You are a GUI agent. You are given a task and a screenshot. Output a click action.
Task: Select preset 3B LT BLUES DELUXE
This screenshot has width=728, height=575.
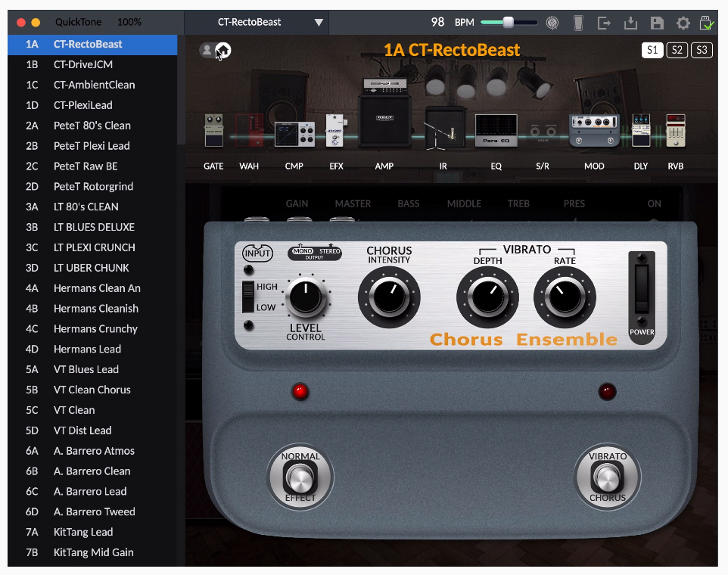[92, 228]
